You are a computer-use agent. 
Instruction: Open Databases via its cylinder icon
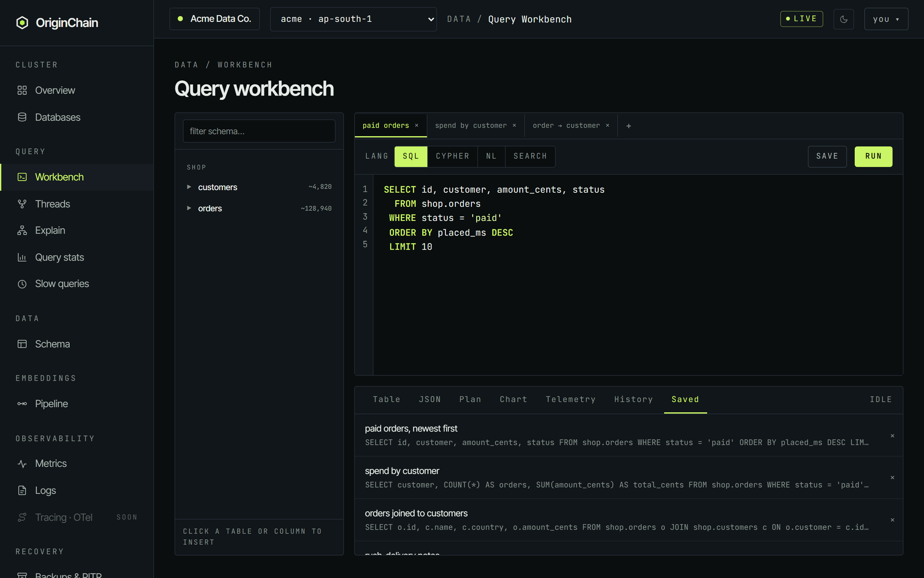(x=22, y=117)
